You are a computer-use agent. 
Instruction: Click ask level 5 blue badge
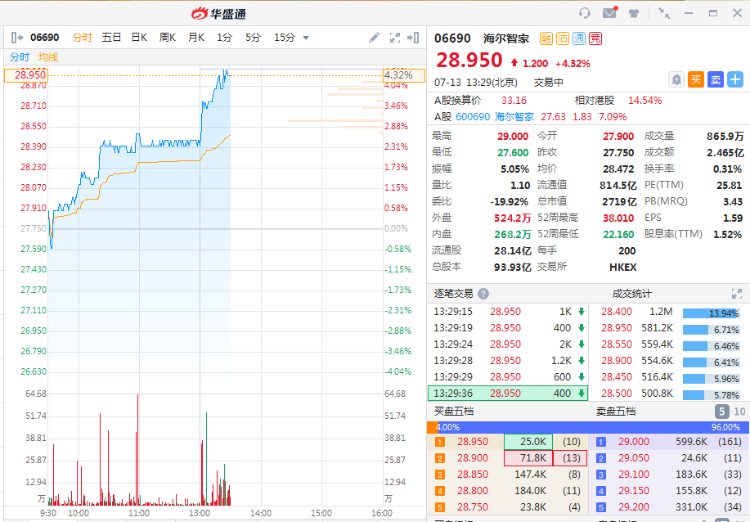tap(601, 507)
